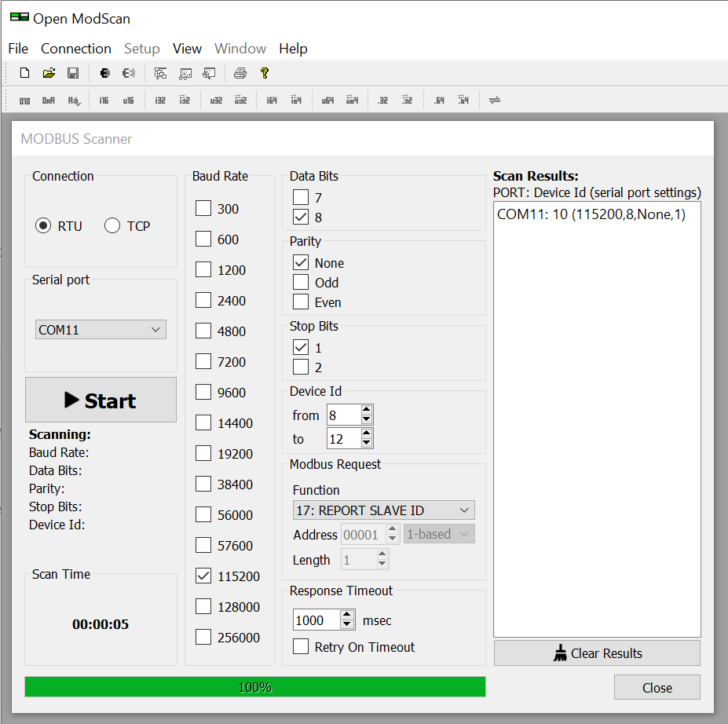Enable the 9600 baud rate checkbox

[203, 392]
